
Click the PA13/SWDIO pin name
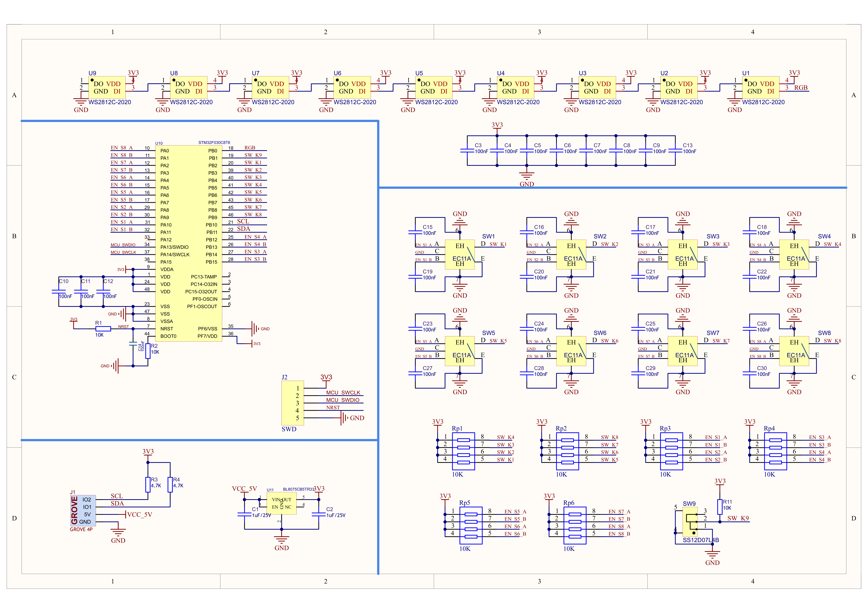[174, 247]
